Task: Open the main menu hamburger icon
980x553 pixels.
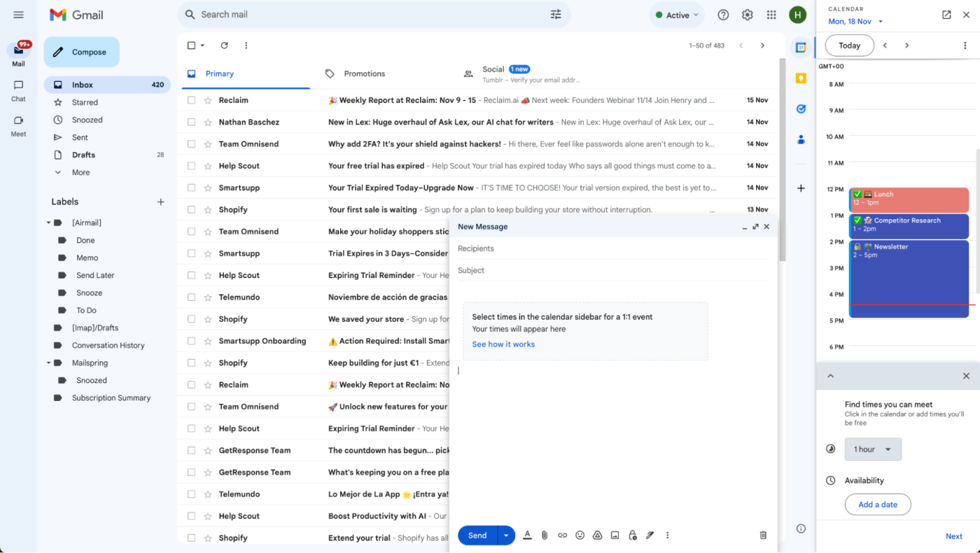Action: click(18, 15)
